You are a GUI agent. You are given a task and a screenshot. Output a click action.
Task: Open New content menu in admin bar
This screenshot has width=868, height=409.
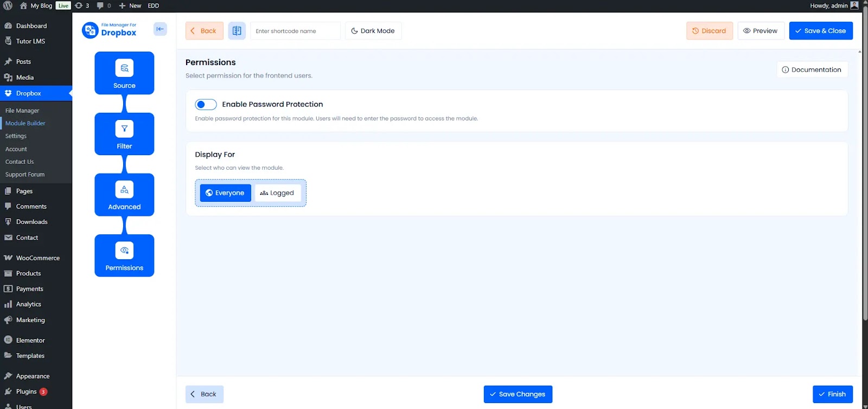(x=130, y=5)
